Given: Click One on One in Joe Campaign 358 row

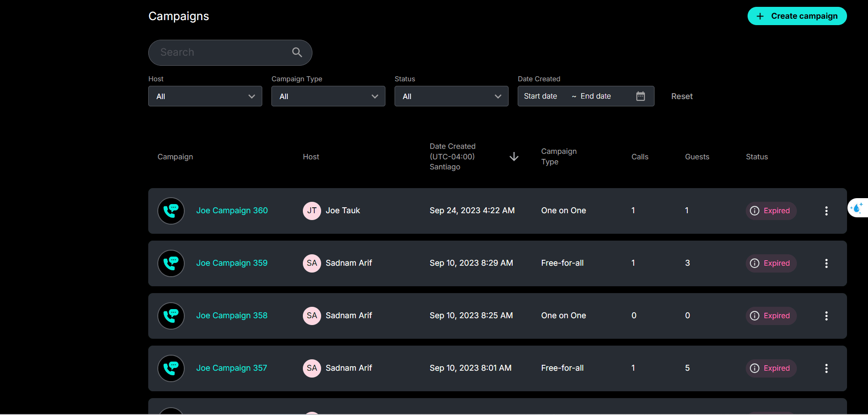Looking at the screenshot, I should click(564, 315).
